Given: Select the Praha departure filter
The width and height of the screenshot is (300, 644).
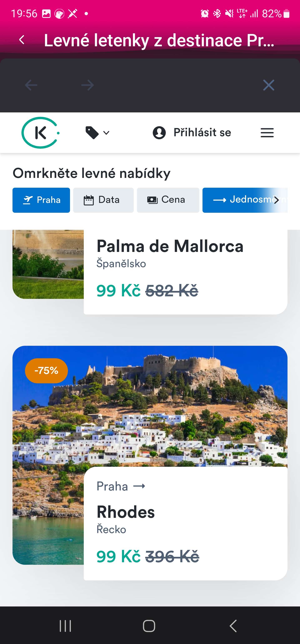Looking at the screenshot, I should click(41, 200).
